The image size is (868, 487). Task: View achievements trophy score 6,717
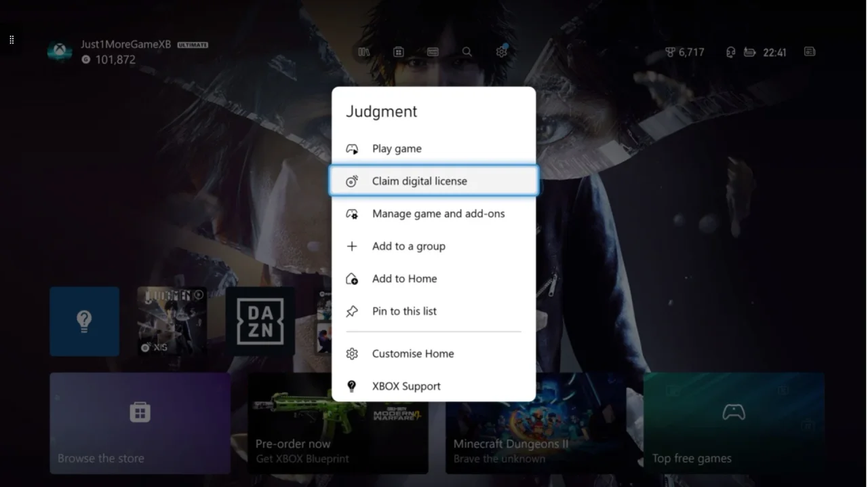click(684, 52)
